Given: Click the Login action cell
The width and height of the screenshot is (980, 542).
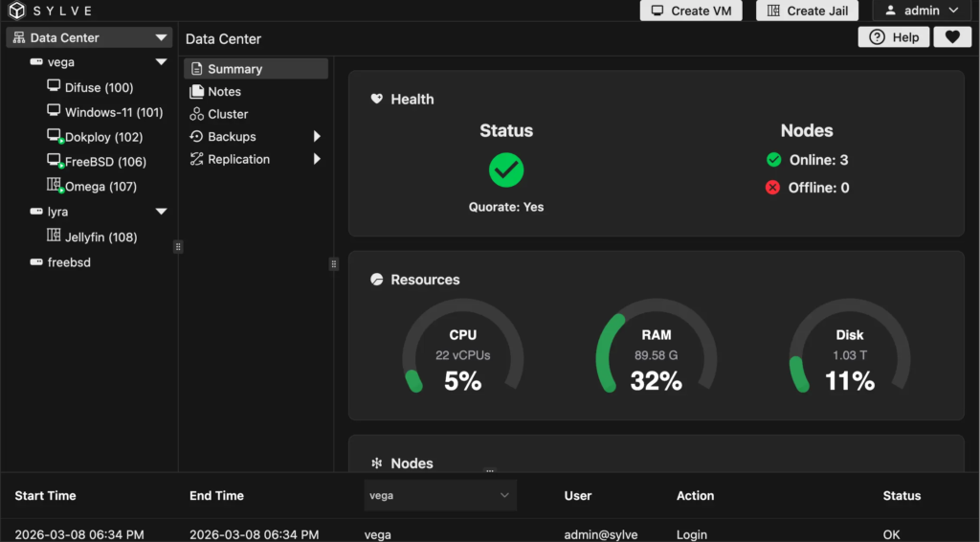Looking at the screenshot, I should [691, 535].
